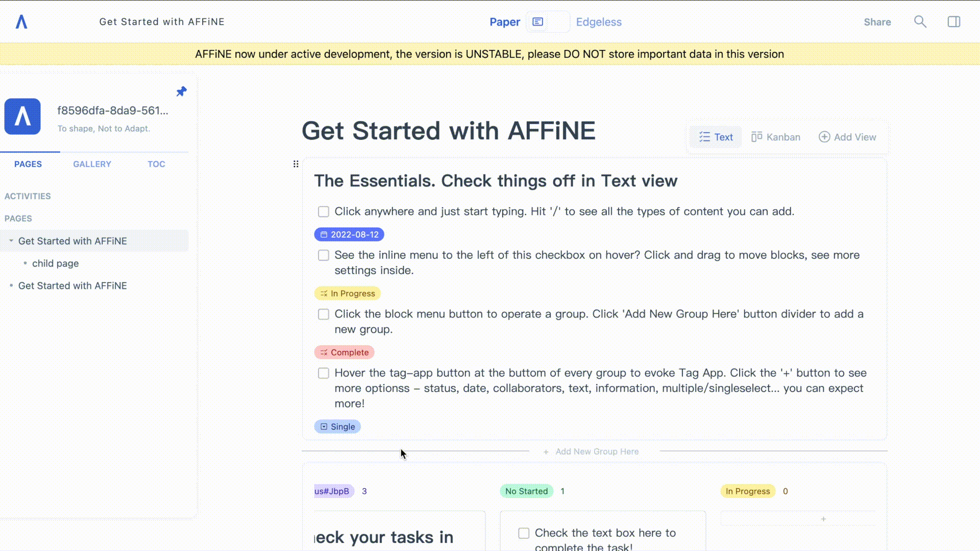Check the 'Hover the tag-app button' checkbox
Screen dimensions: 980x551
tap(324, 373)
